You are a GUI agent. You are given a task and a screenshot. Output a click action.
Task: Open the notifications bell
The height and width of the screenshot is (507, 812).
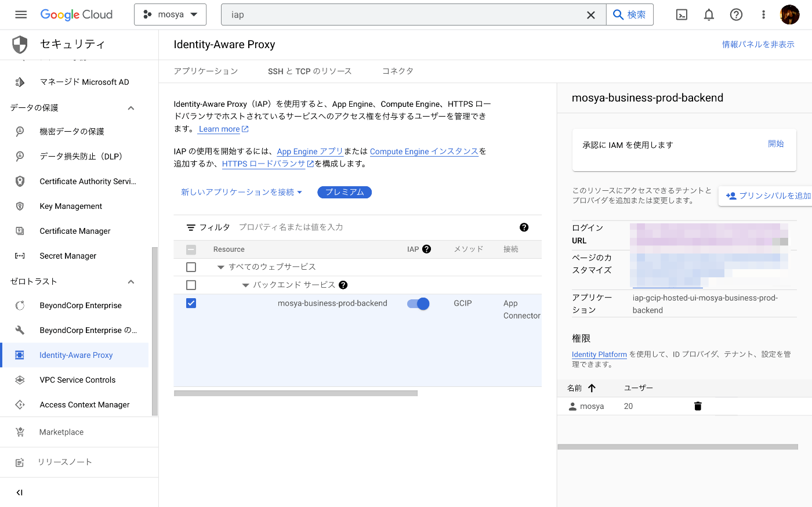pos(709,15)
